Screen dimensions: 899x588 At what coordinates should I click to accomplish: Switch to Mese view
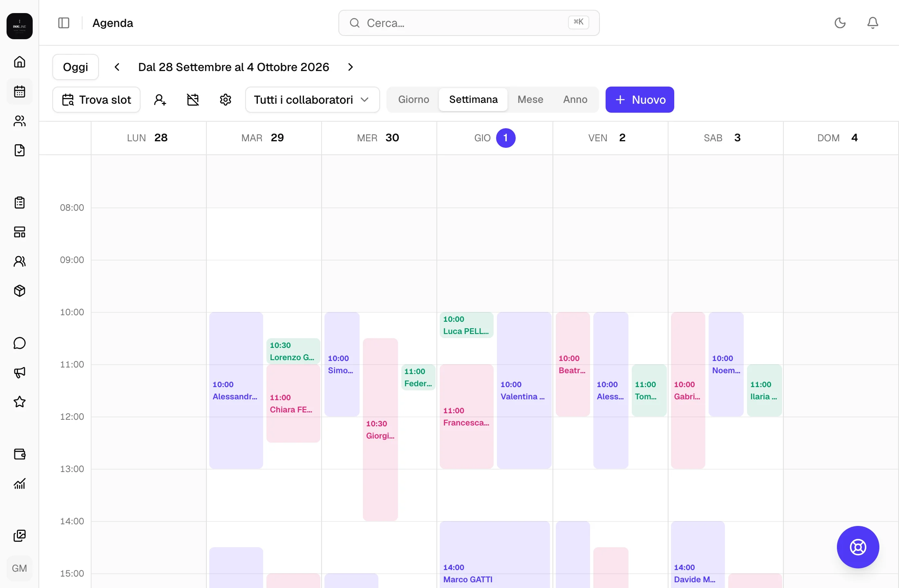click(530, 100)
